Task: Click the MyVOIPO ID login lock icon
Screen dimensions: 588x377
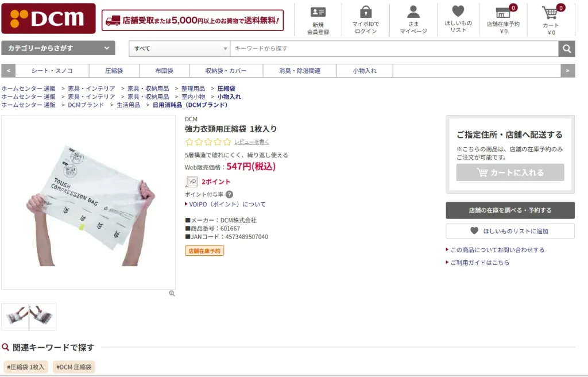Action: point(365,13)
